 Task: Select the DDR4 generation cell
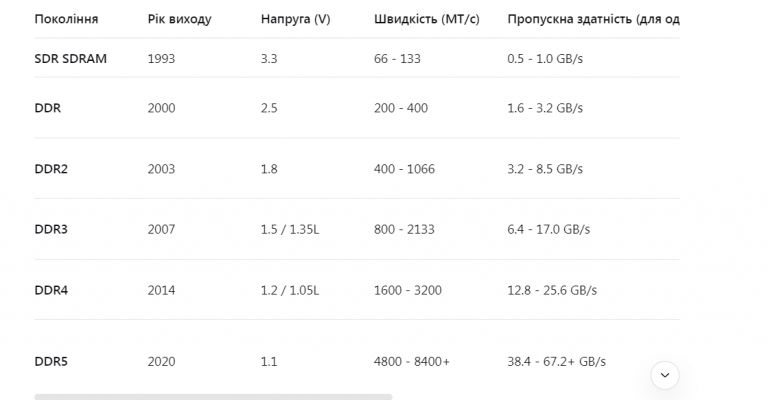click(x=51, y=290)
